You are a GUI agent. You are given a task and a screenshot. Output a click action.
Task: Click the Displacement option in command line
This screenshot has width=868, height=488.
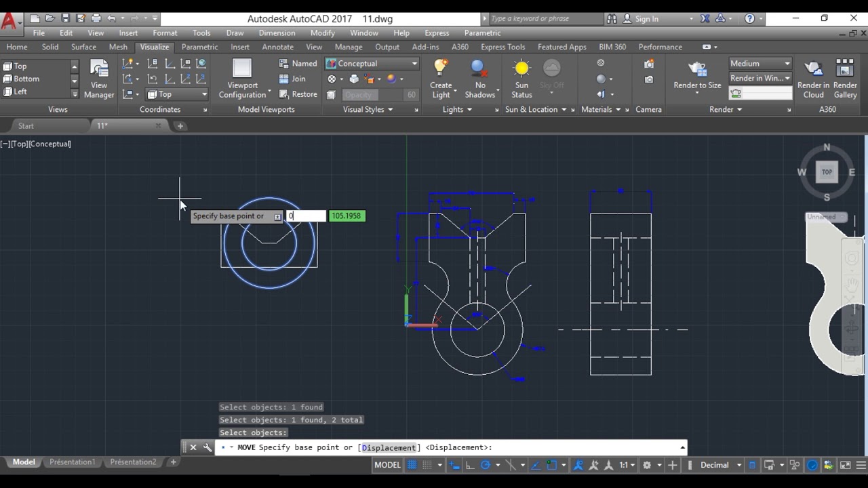tap(389, 447)
